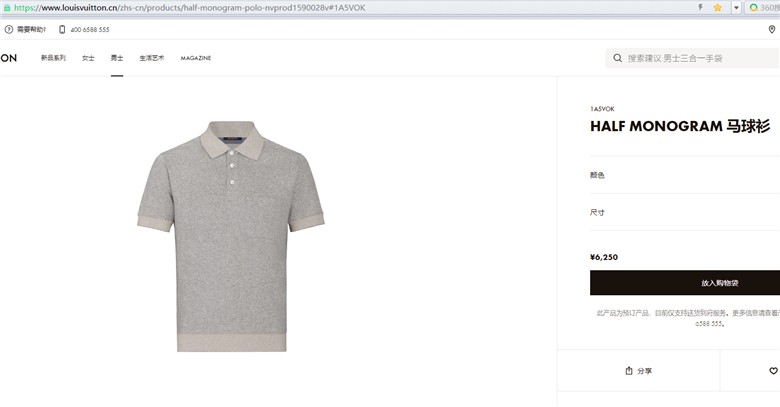Open the 新品系列 menu

tap(53, 58)
